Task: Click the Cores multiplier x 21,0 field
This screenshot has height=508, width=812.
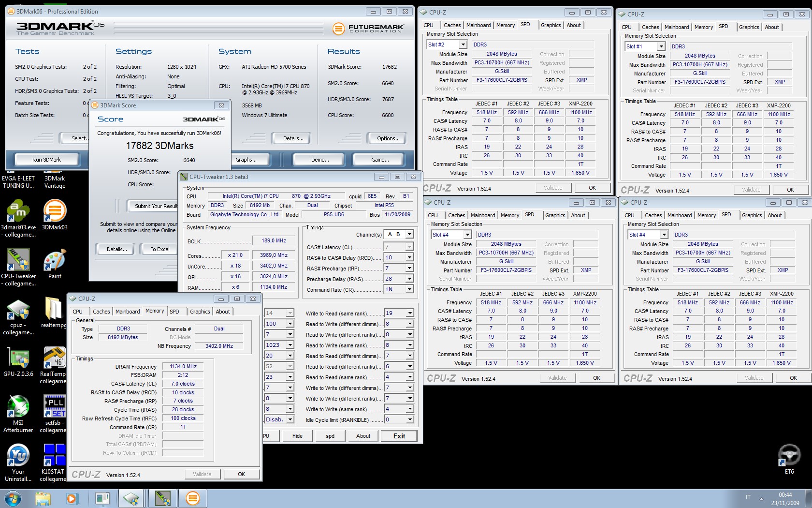Action: click(x=235, y=255)
